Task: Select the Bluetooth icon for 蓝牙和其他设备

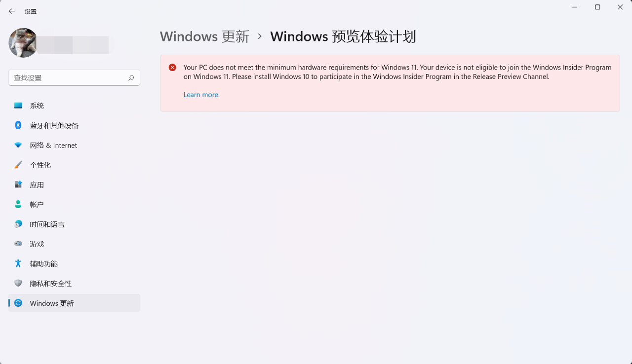Action: [18, 125]
